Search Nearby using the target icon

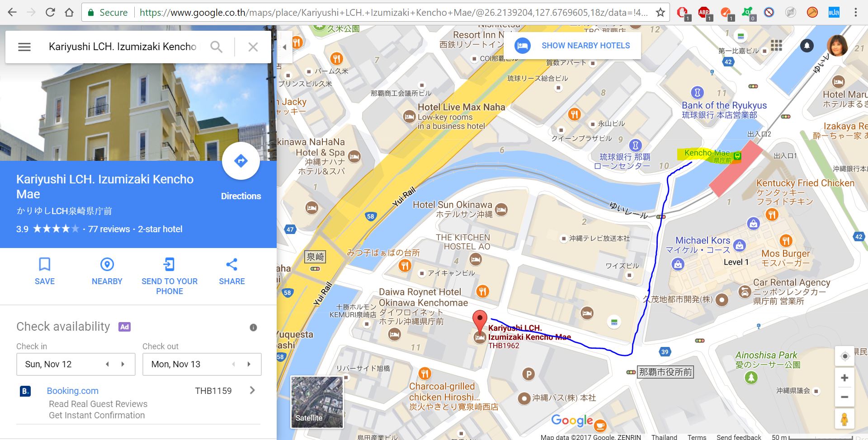[107, 264]
